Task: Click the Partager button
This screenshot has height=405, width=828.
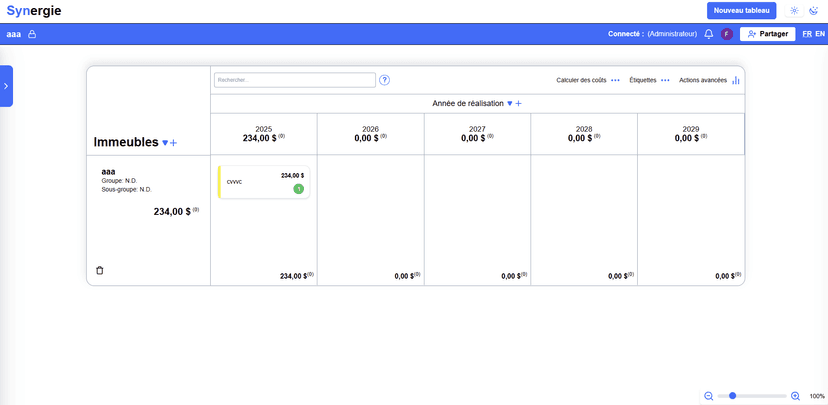Action: [767, 34]
